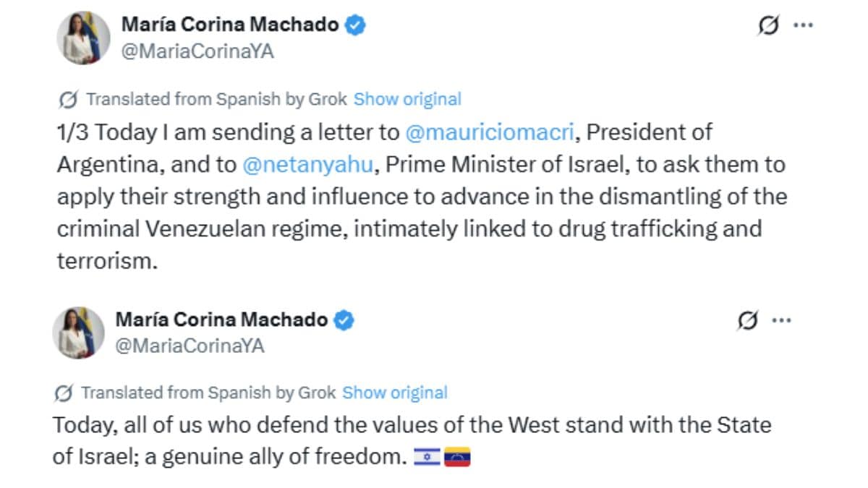
Task: Open the more options menu on first tweet
Action: [x=804, y=25]
